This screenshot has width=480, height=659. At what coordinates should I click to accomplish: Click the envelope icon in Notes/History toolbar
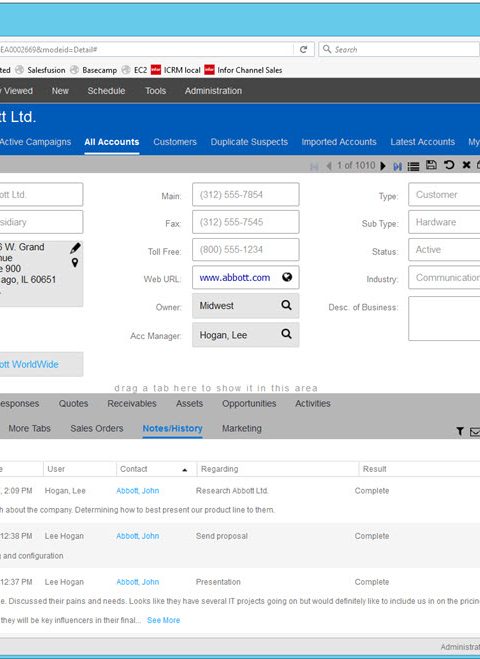[x=475, y=431]
